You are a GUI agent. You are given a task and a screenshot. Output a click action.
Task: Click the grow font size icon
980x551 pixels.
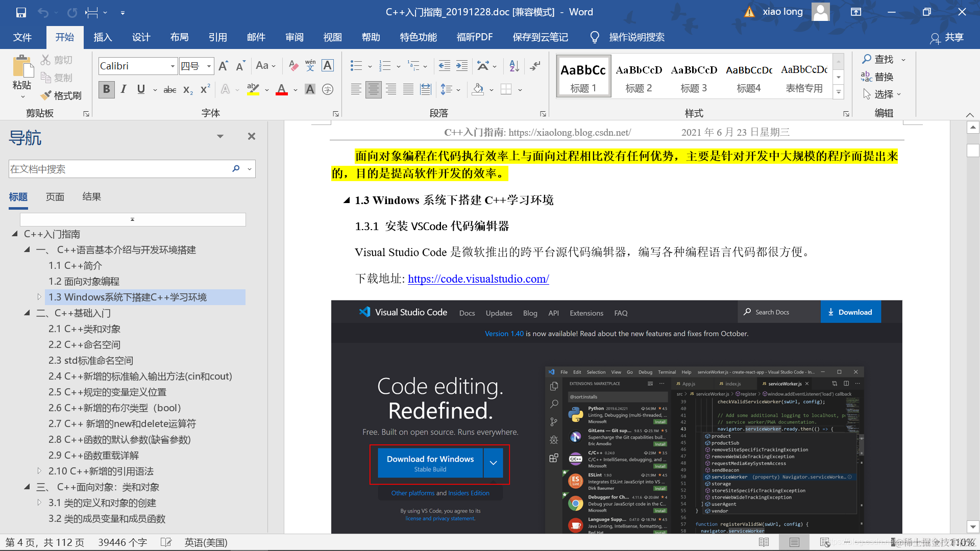tap(223, 66)
